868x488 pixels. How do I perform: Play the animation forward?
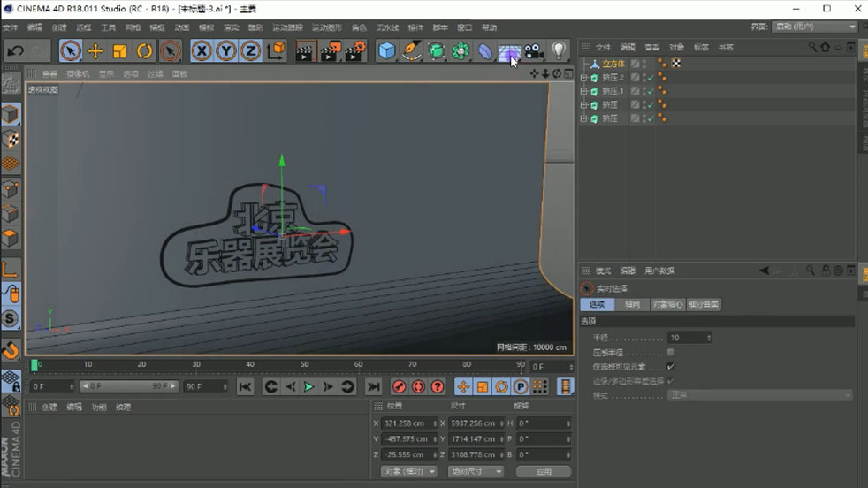click(308, 386)
